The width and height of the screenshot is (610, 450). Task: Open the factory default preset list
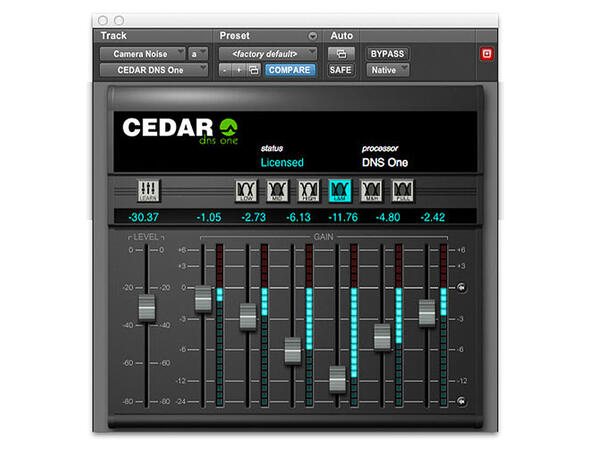tap(268, 54)
